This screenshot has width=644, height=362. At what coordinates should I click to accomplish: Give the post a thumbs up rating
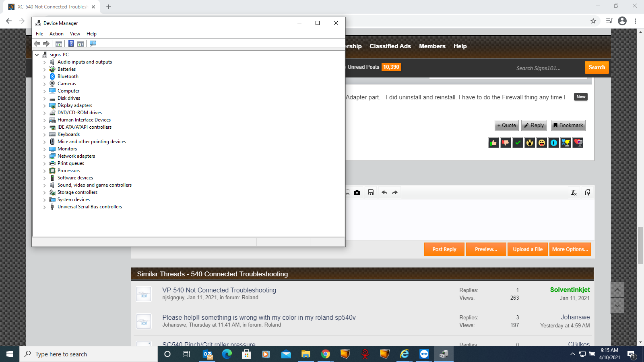(x=493, y=143)
